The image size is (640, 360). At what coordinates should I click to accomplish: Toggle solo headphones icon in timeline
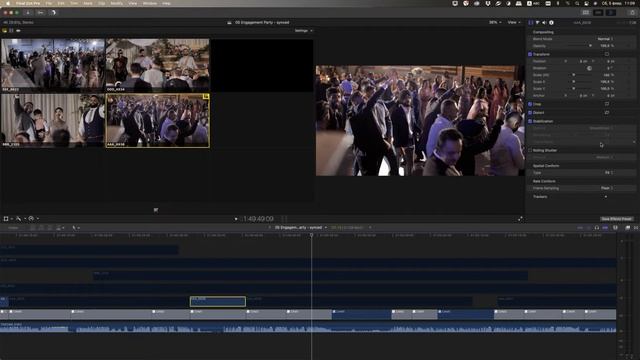(x=597, y=228)
